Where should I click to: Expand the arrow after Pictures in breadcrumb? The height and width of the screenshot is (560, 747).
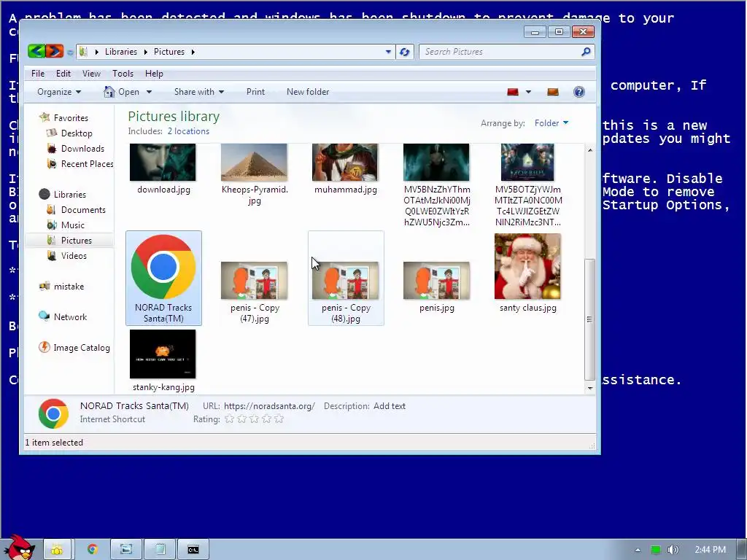coord(193,52)
